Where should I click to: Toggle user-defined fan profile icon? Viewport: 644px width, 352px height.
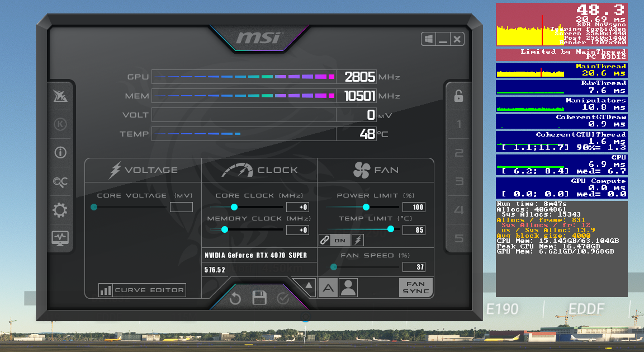pos(348,288)
